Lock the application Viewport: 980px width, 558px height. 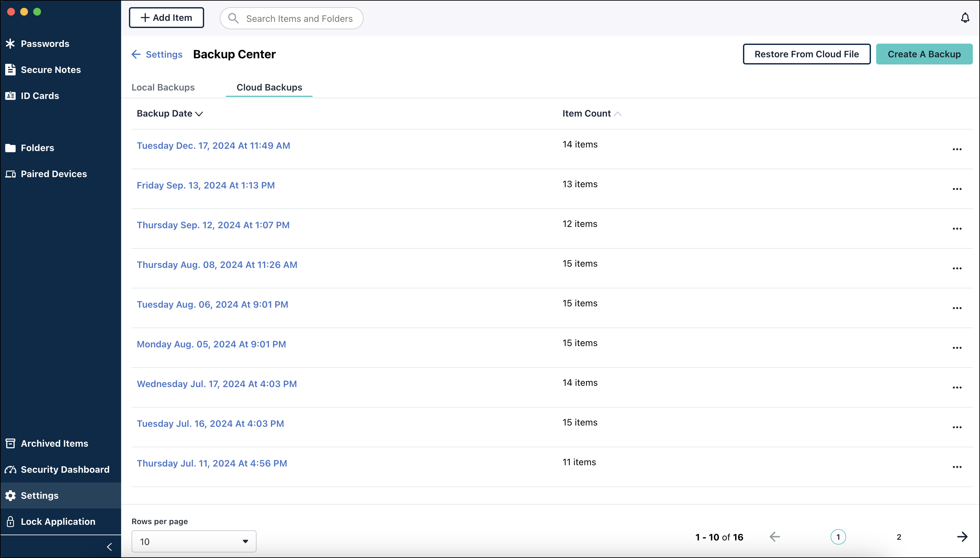pos(58,521)
